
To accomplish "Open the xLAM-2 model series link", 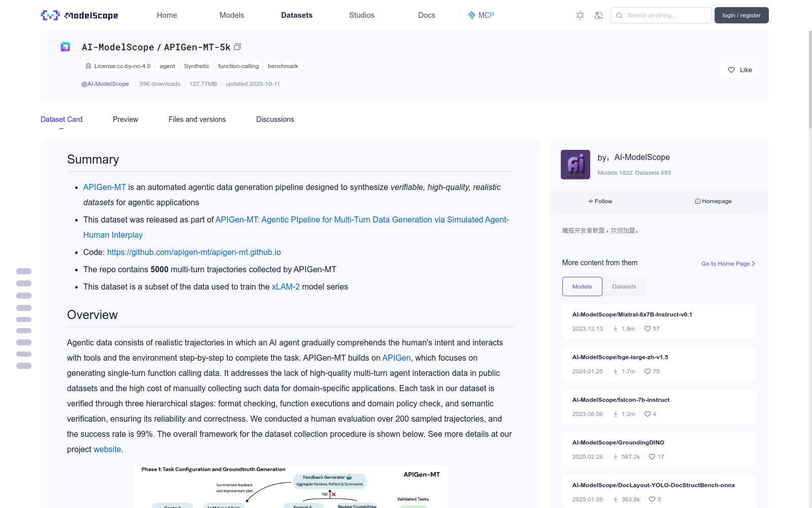I will 286,287.
